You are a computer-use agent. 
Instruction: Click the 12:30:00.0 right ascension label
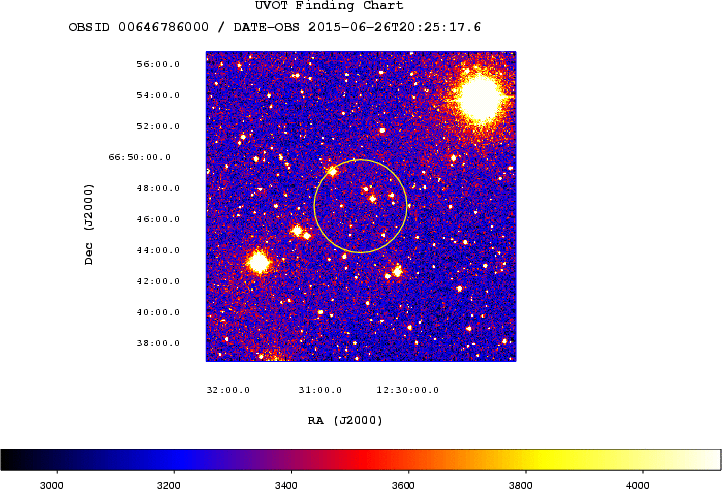[408, 390]
